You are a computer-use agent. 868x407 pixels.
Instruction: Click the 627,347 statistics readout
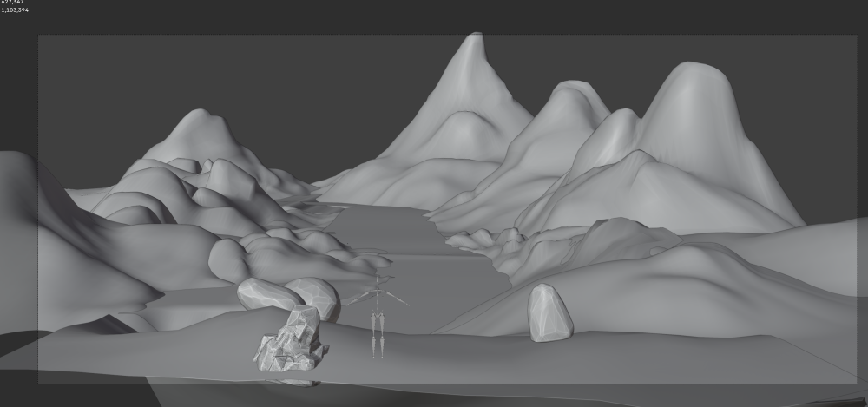(x=12, y=3)
